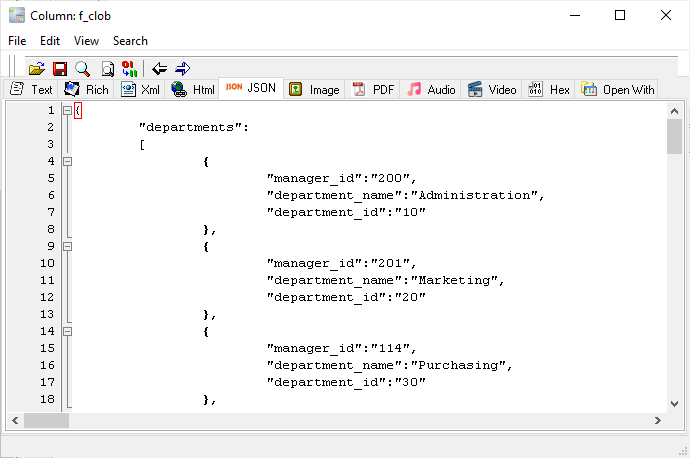Close the Column: f_clob window
The height and width of the screenshot is (458, 690).
(x=666, y=15)
